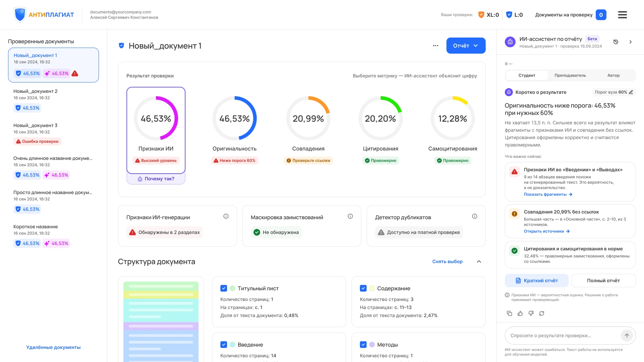
Task: Click the red warning icon on Новый_документ 1
Action: 75,73
